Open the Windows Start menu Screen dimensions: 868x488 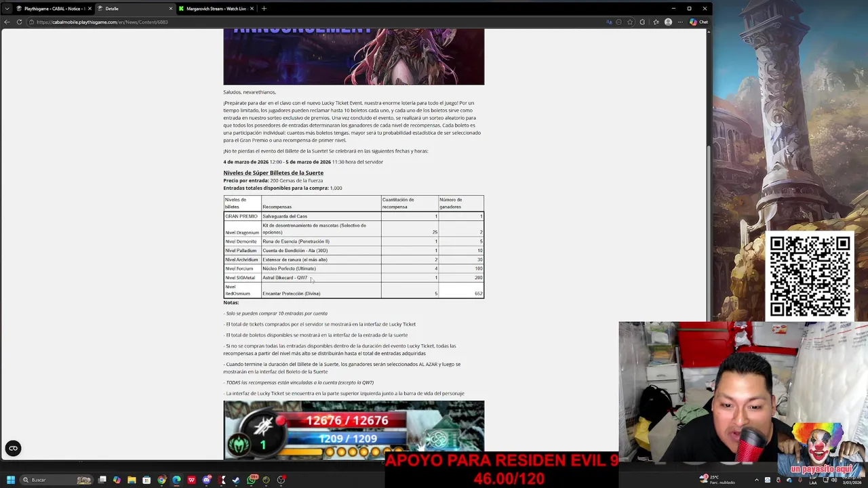click(11, 480)
